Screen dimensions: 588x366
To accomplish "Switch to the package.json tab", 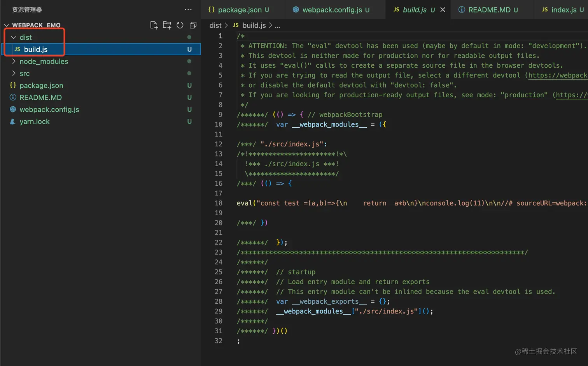I will pyautogui.click(x=243, y=10).
